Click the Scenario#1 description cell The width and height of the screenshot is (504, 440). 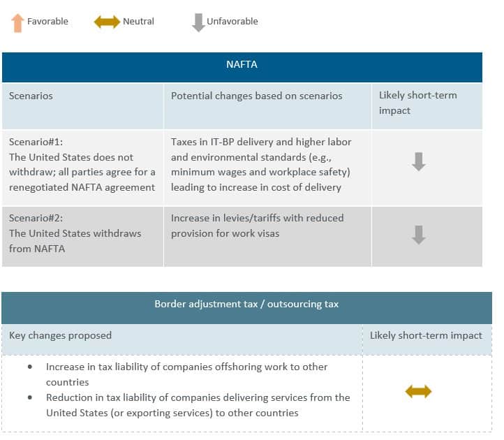click(82, 164)
